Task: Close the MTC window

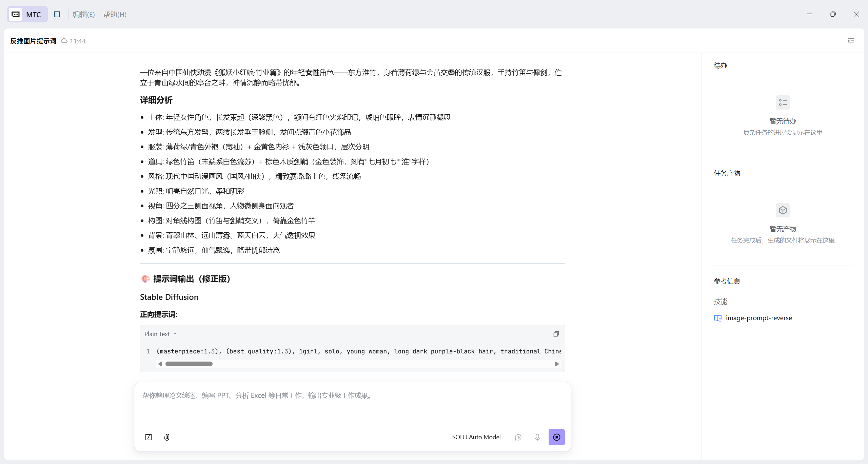Action: (856, 14)
